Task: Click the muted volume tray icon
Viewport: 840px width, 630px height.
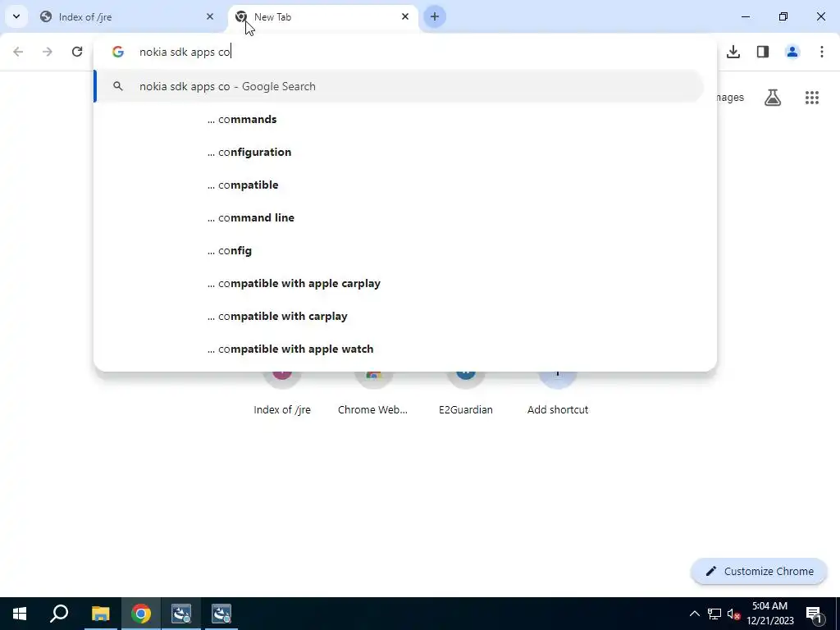Action: [x=733, y=614]
